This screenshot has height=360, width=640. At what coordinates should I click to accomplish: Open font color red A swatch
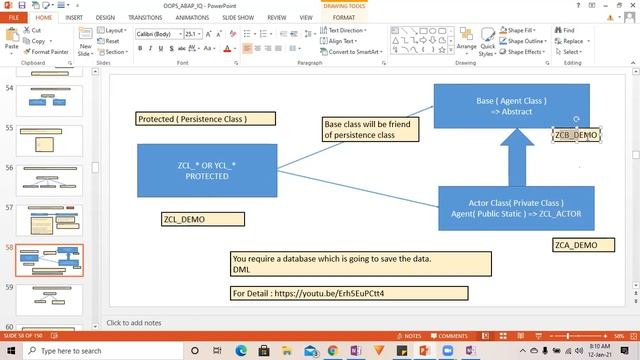coord(227,49)
